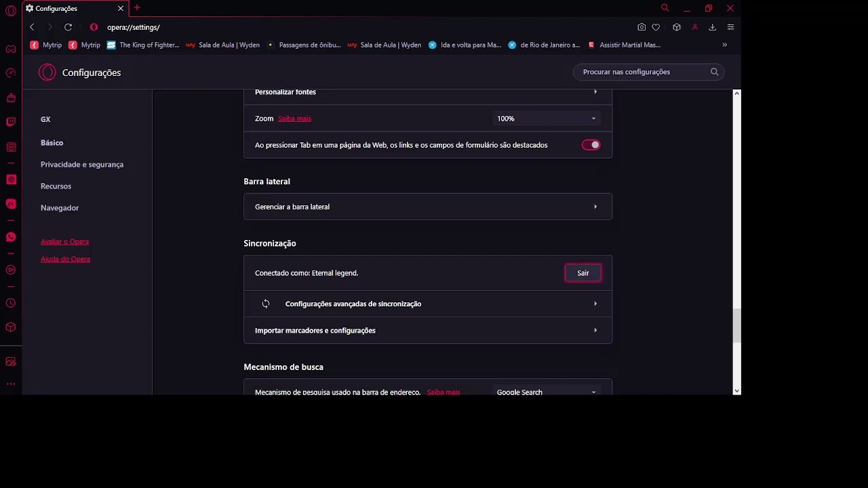Click scrollbar up arrow
The width and height of the screenshot is (868, 488).
pyautogui.click(x=737, y=93)
